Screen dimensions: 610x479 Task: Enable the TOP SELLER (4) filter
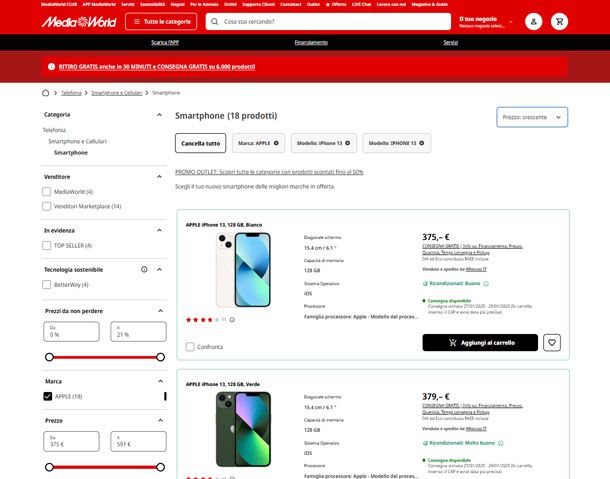click(46, 245)
